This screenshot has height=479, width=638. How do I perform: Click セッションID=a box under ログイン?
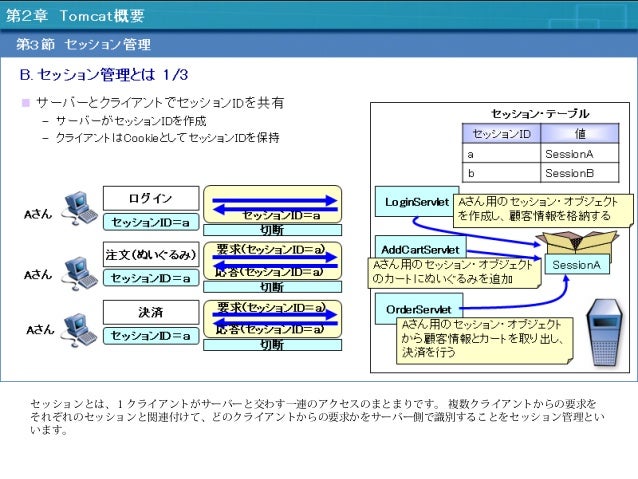(x=151, y=222)
